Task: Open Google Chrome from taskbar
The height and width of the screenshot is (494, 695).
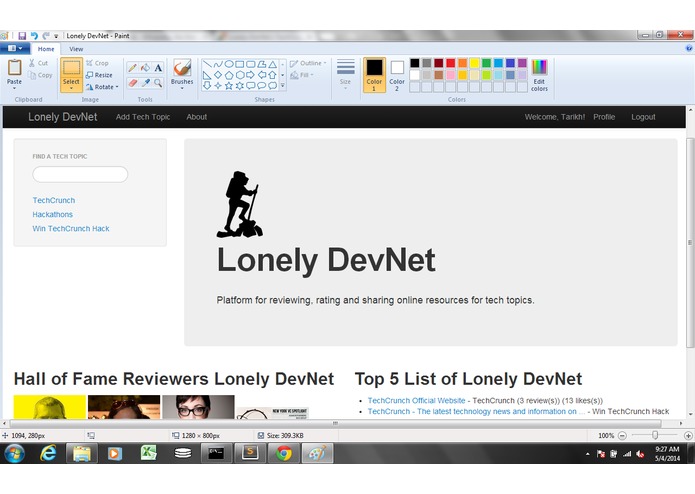Action: 284,453
